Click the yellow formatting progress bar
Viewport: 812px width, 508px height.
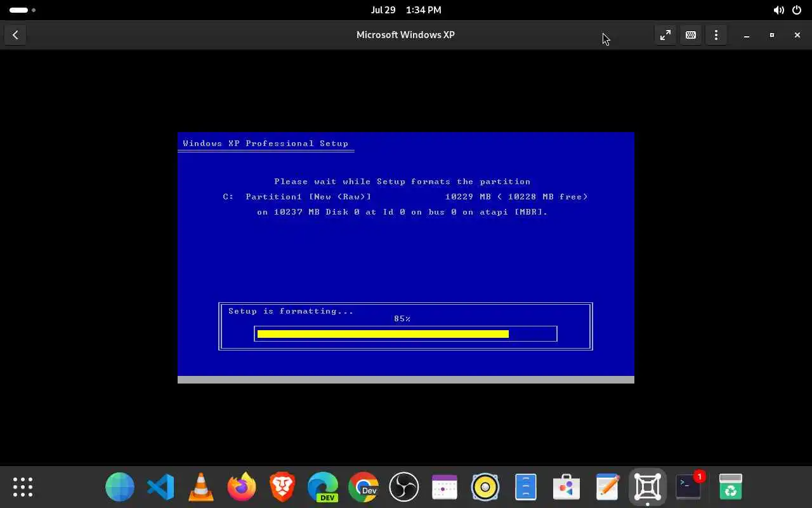(383, 334)
